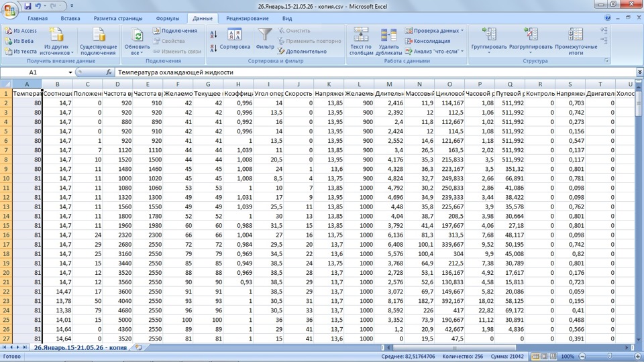Insert new worksheet tab icon
The height and width of the screenshot is (362, 644).
[139, 347]
